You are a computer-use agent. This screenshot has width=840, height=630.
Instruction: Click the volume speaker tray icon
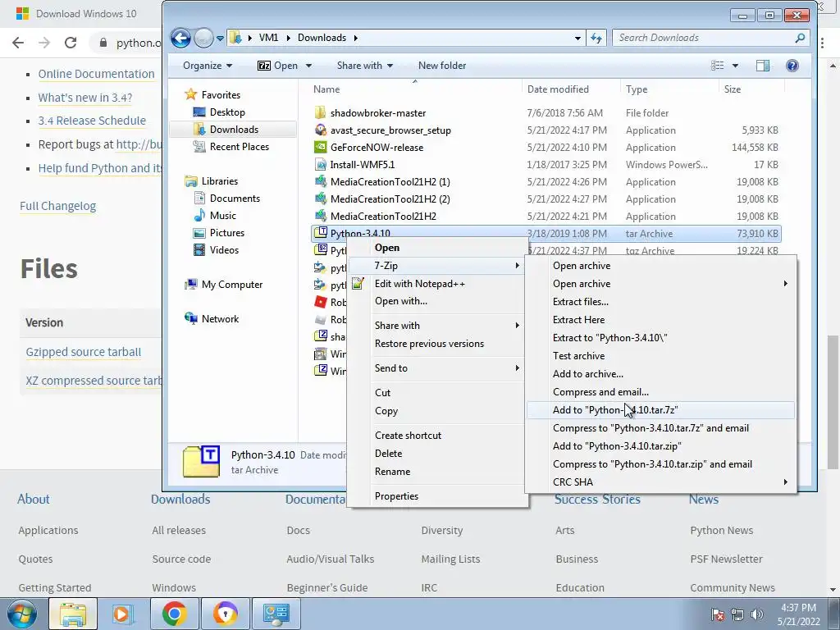click(757, 614)
